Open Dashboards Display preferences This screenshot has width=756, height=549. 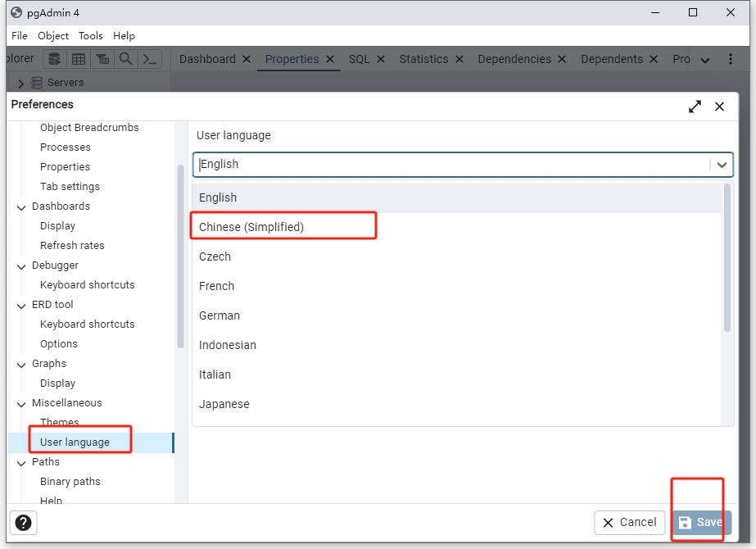click(x=58, y=226)
